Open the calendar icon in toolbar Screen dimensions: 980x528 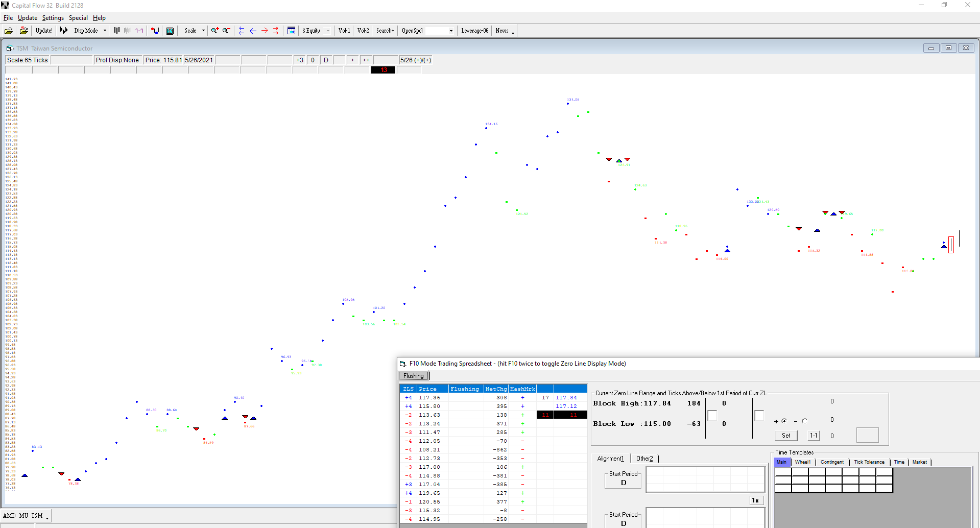click(x=291, y=31)
